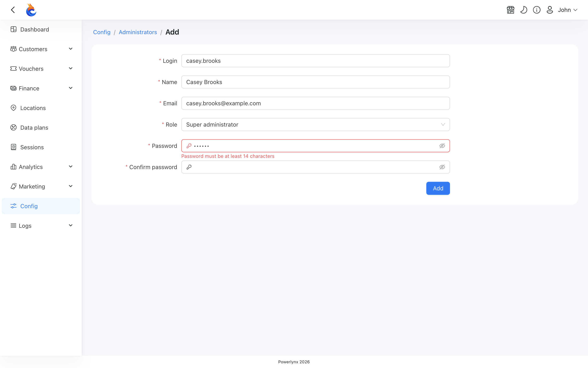The image size is (588, 368).
Task: Expand the Customers menu chevron
Action: (71, 49)
